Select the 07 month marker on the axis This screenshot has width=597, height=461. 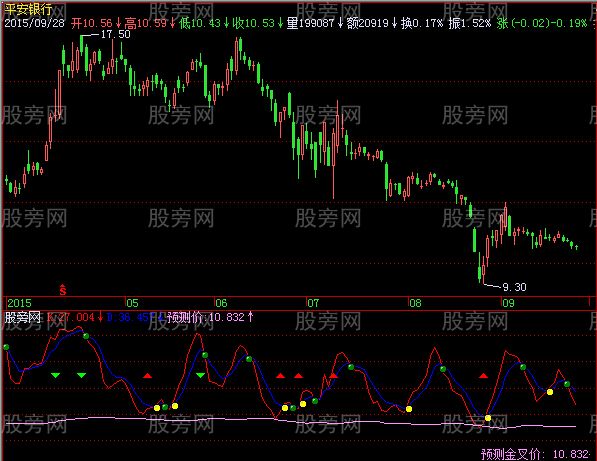click(x=313, y=303)
